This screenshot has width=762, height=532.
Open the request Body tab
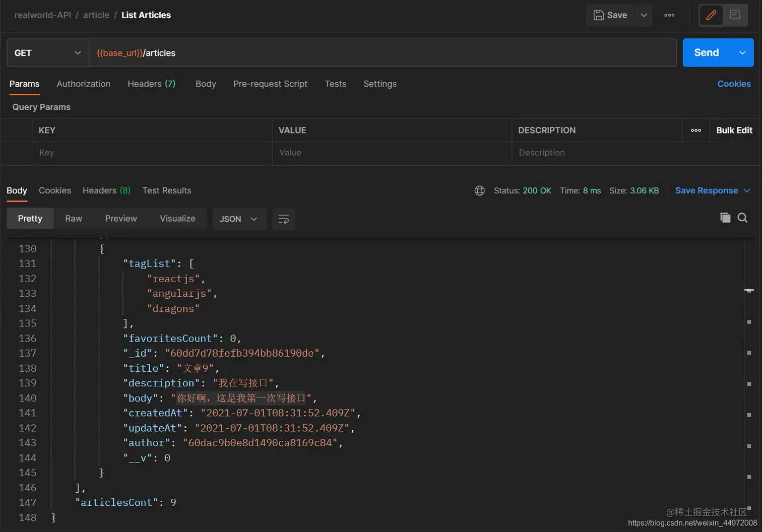click(x=206, y=84)
